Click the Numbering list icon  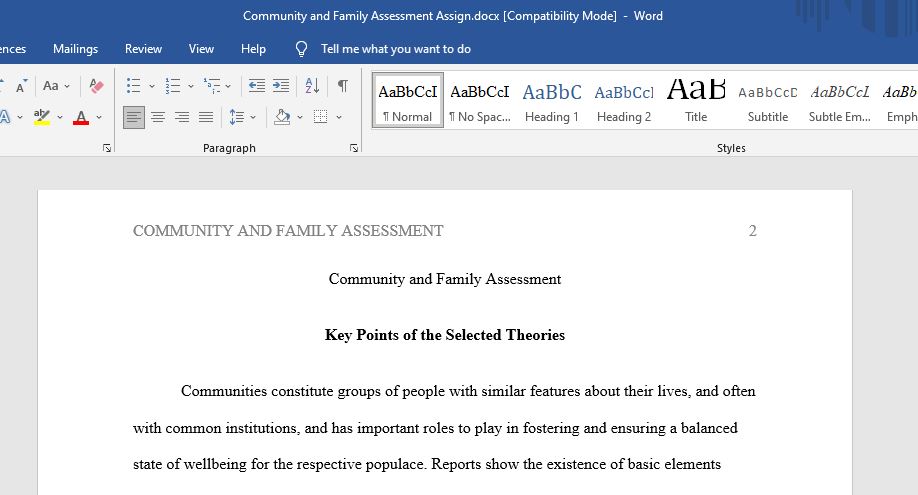tap(173, 86)
